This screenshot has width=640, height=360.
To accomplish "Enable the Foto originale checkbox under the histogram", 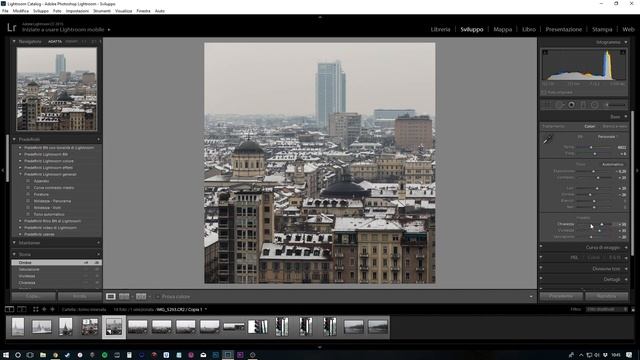I will (x=544, y=93).
